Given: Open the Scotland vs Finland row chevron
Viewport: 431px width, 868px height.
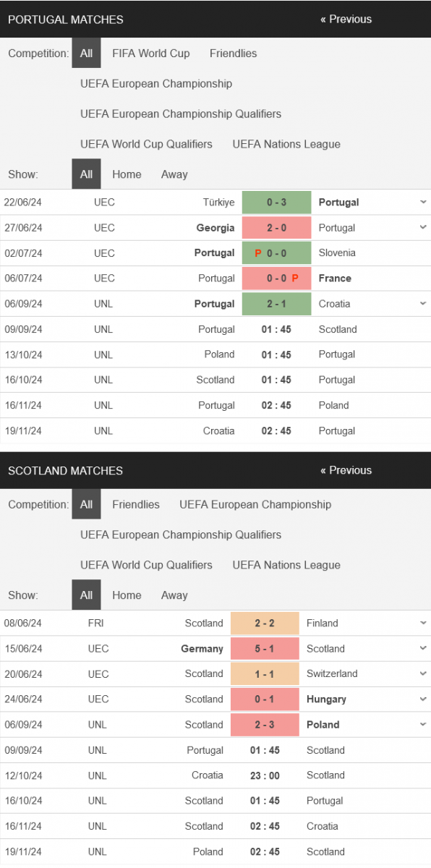Looking at the screenshot, I should click(423, 623).
